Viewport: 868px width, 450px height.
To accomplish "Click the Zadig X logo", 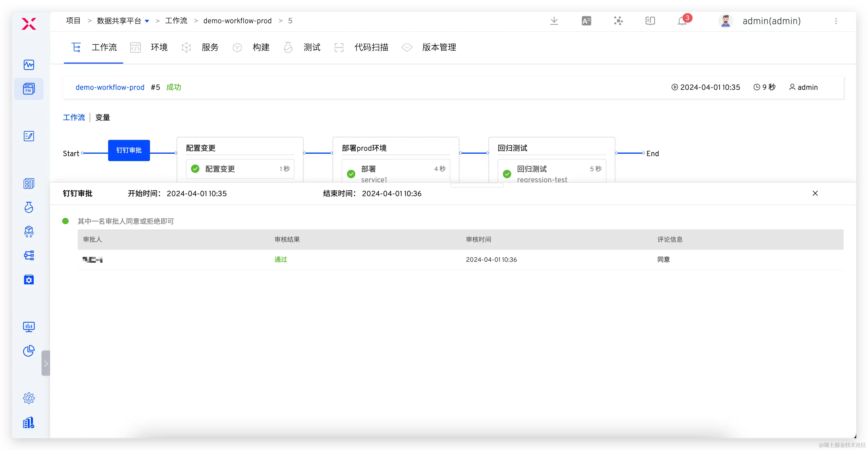I will (29, 24).
